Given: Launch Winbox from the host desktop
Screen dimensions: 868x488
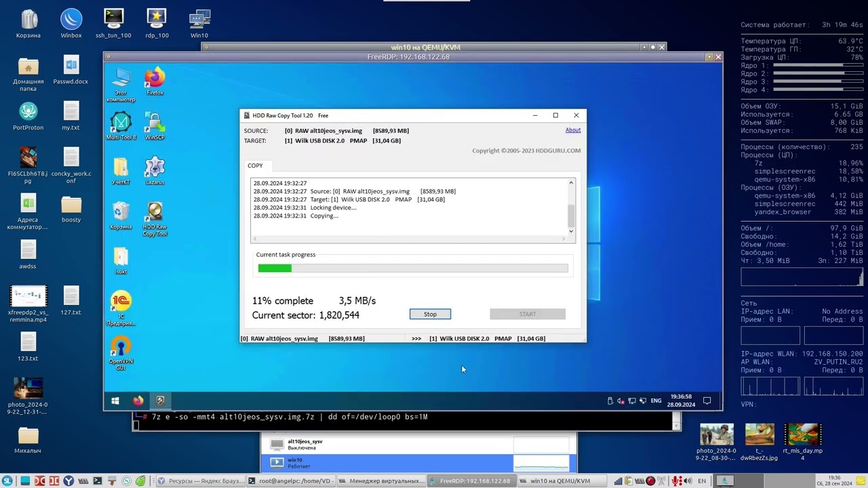Looking at the screenshot, I should 71,24.
